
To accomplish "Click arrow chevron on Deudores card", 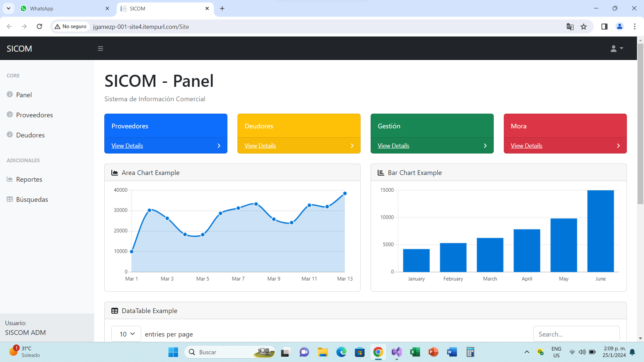I will [x=352, y=146].
